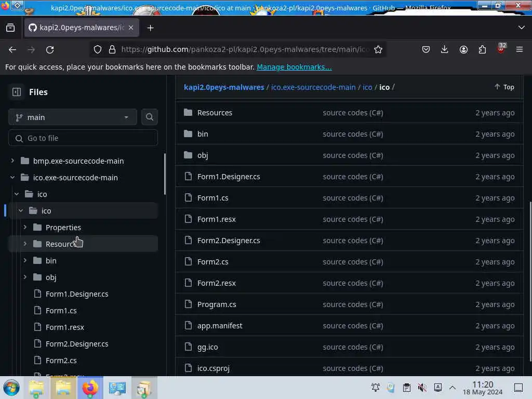Open the Firefox tracking protection shield
The height and width of the screenshot is (399, 532).
(x=98, y=49)
